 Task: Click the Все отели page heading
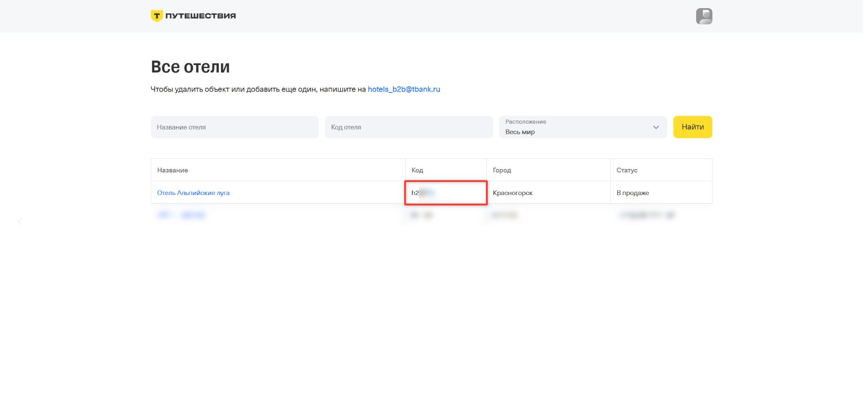(x=190, y=67)
